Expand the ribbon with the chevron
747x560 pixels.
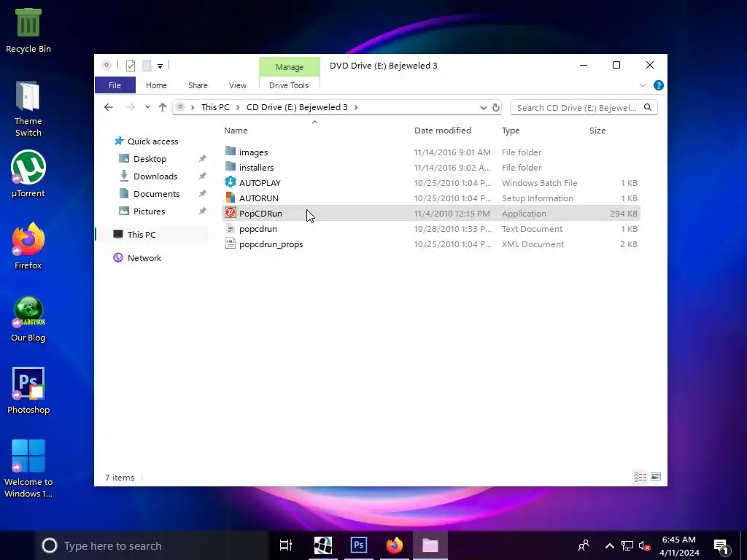643,85
